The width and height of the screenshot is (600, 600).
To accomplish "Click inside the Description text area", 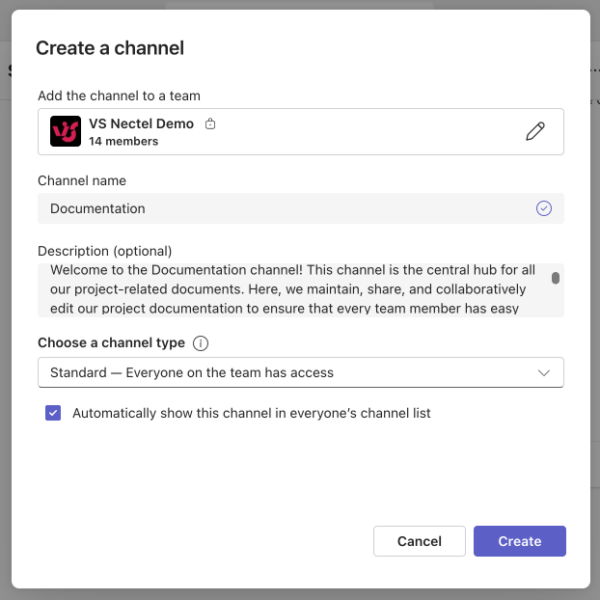I will [x=290, y=290].
